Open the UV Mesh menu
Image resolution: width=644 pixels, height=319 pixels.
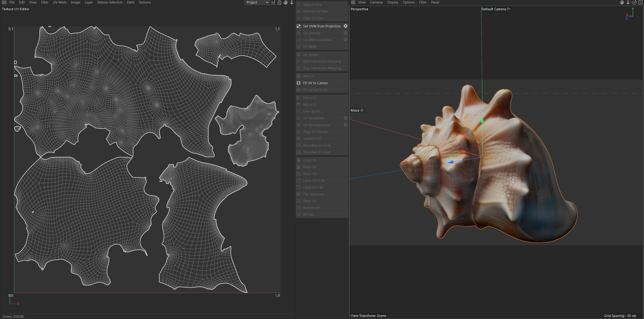click(x=59, y=2)
